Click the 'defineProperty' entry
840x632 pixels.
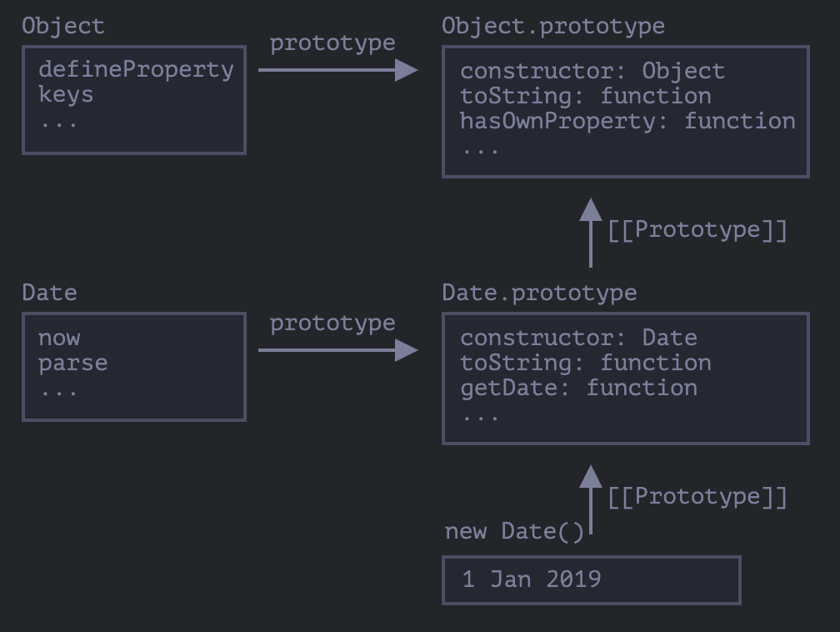coord(136,69)
